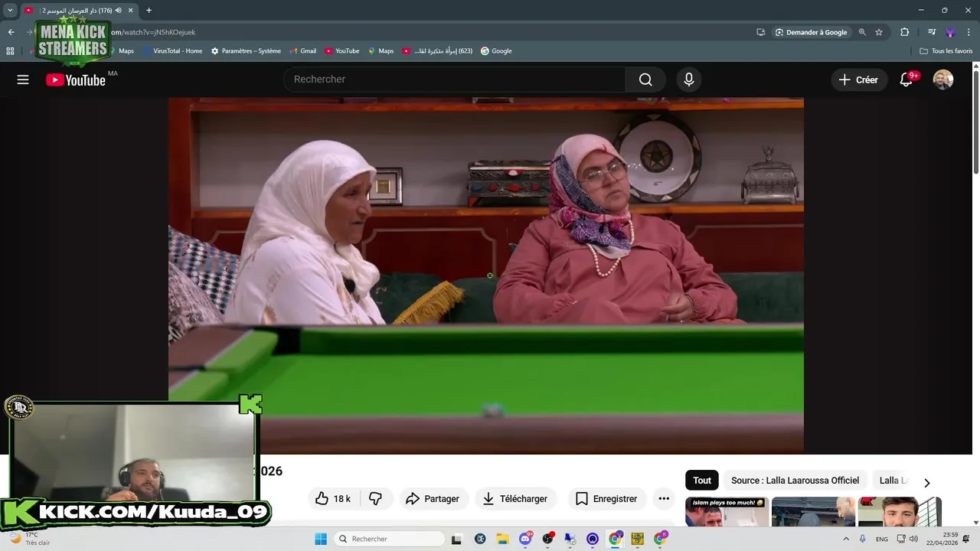Screen dimensions: 980x551
Task: Show hidden tray icons chevron
Action: click(x=846, y=539)
